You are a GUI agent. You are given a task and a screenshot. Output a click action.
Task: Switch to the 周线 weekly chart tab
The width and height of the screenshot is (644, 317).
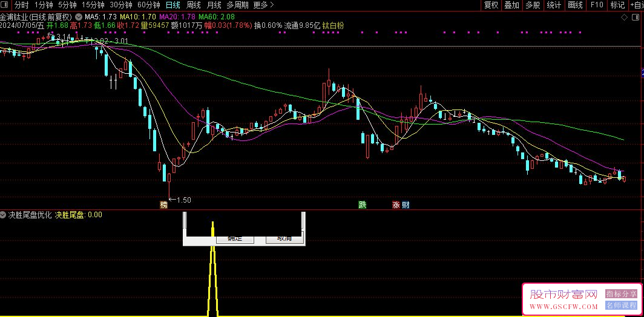pos(194,5)
